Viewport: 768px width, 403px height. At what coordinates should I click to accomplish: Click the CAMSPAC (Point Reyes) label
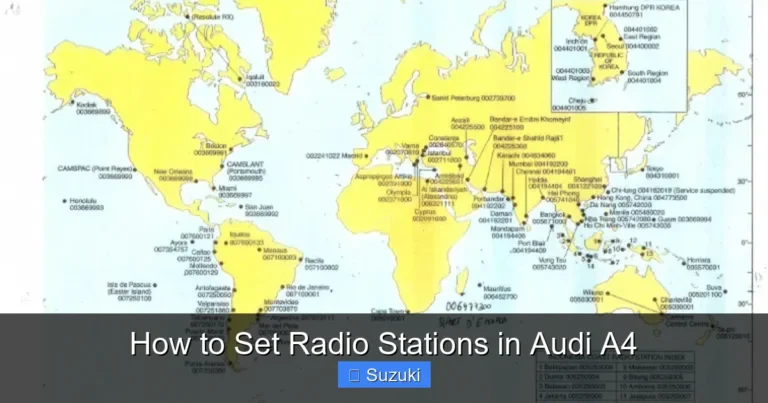pos(96,172)
